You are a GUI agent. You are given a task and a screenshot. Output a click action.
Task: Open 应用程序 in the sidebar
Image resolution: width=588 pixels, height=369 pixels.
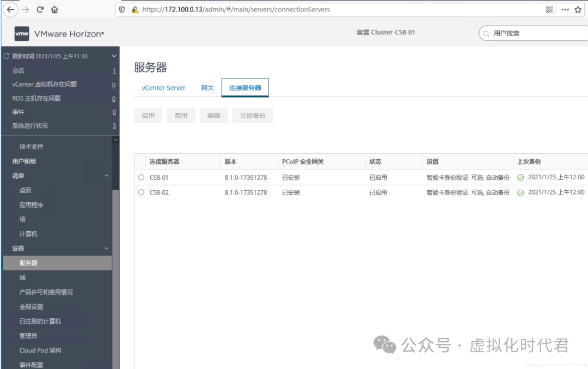click(32, 205)
